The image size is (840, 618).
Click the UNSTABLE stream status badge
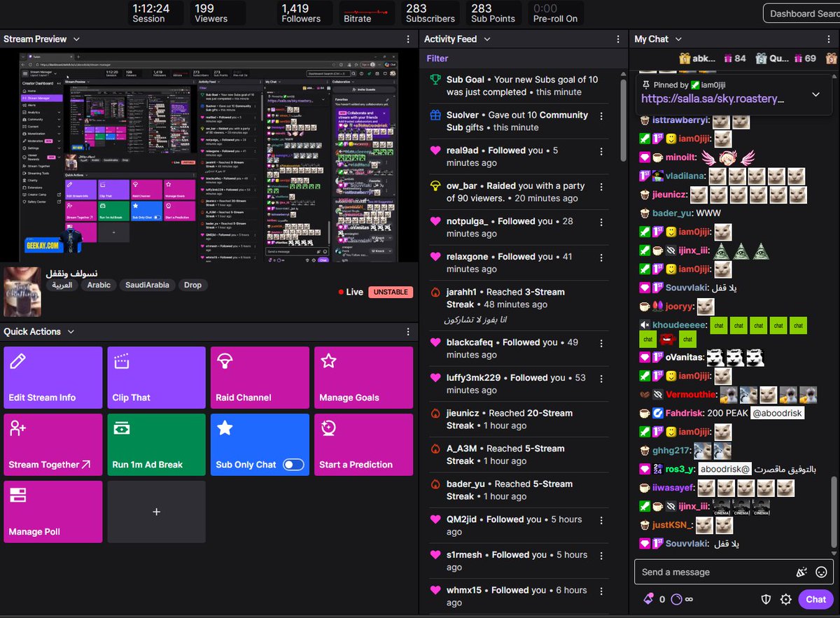point(391,292)
